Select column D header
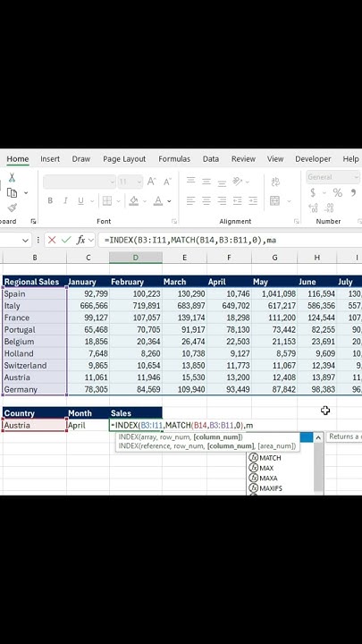This screenshot has width=362, height=644. (x=136, y=258)
